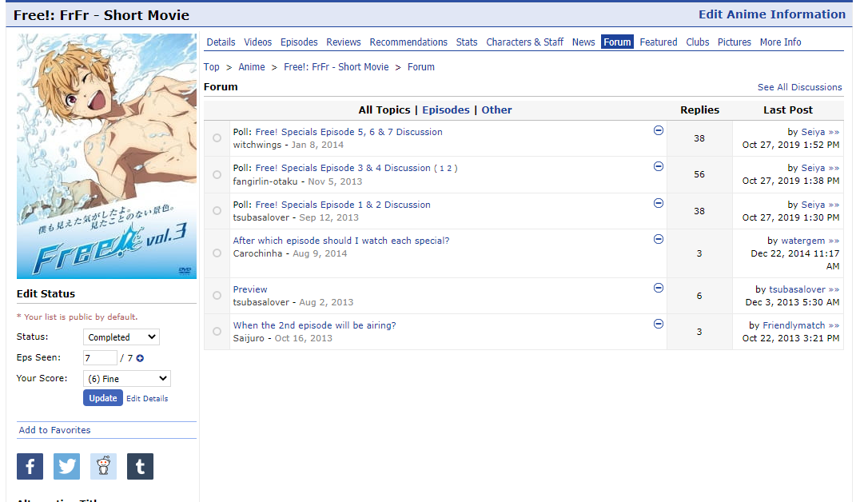Select radio for Episode 1 & 2 Discussion
Screen dimensions: 868x502
tap(217, 210)
